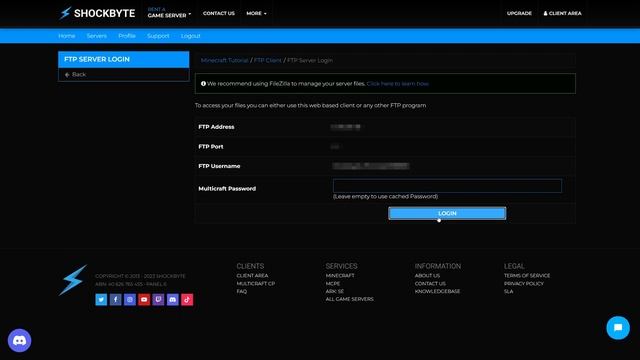Open footer Privacy Policy link
Screen dimensions: 640x360
pyautogui.click(x=524, y=283)
